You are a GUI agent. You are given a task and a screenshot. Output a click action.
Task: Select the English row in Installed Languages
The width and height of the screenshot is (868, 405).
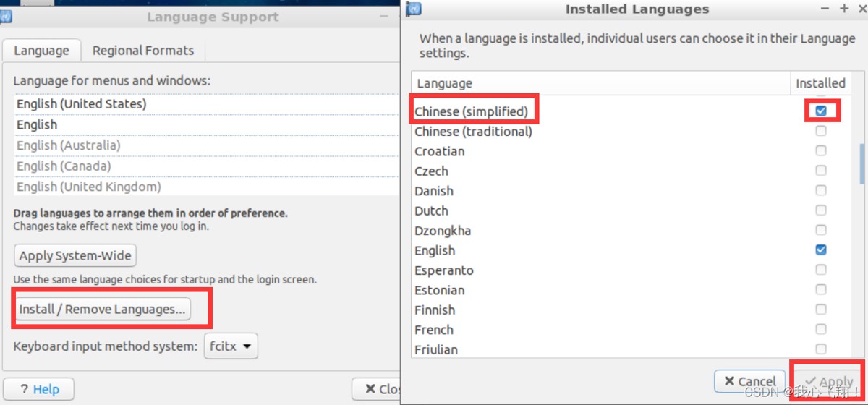(631, 250)
